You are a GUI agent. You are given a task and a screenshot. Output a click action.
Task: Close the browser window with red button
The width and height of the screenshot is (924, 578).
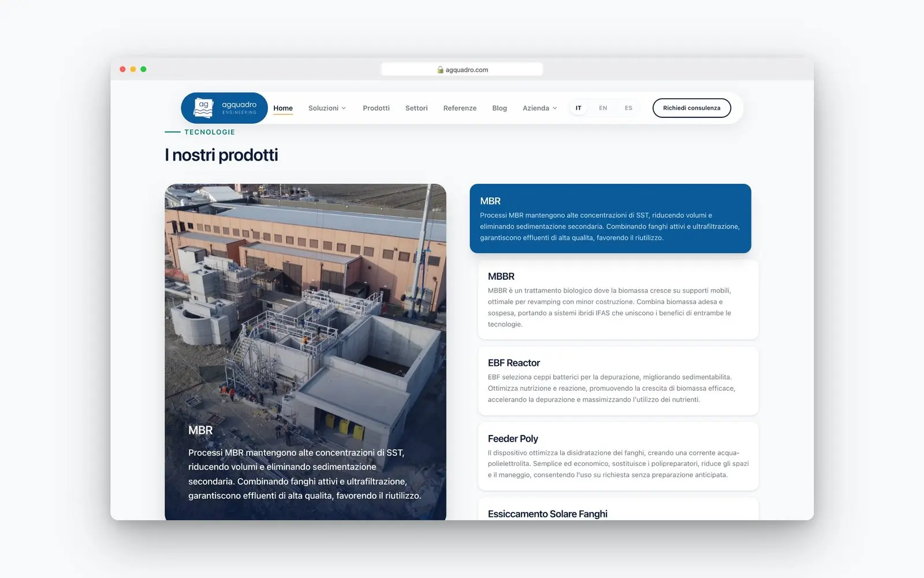click(122, 69)
